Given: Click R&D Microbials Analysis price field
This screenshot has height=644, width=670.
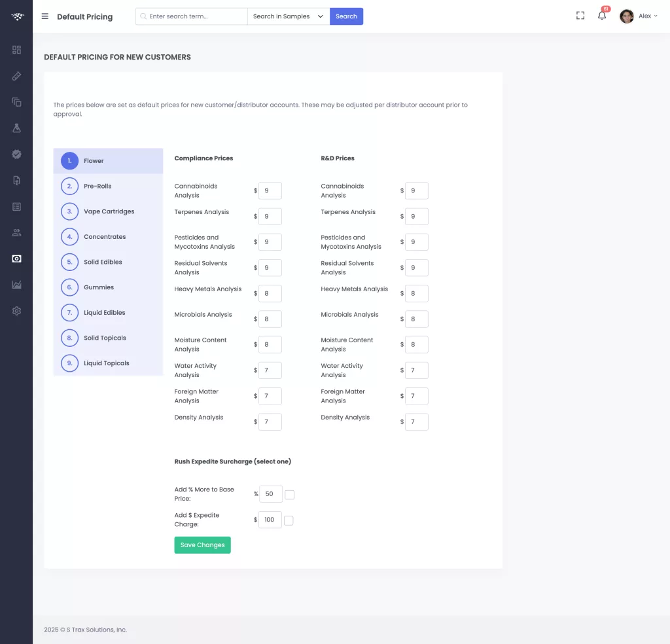Looking at the screenshot, I should tap(417, 319).
